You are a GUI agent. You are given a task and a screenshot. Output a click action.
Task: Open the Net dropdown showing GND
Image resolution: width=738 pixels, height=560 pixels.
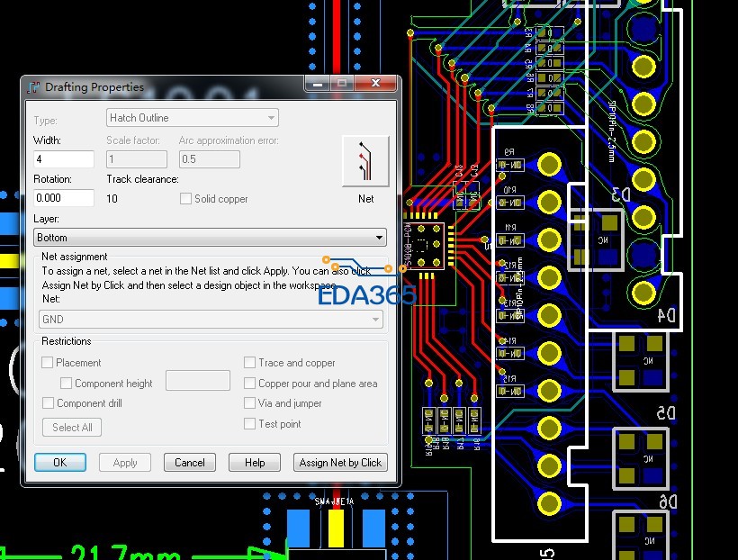tap(211, 320)
